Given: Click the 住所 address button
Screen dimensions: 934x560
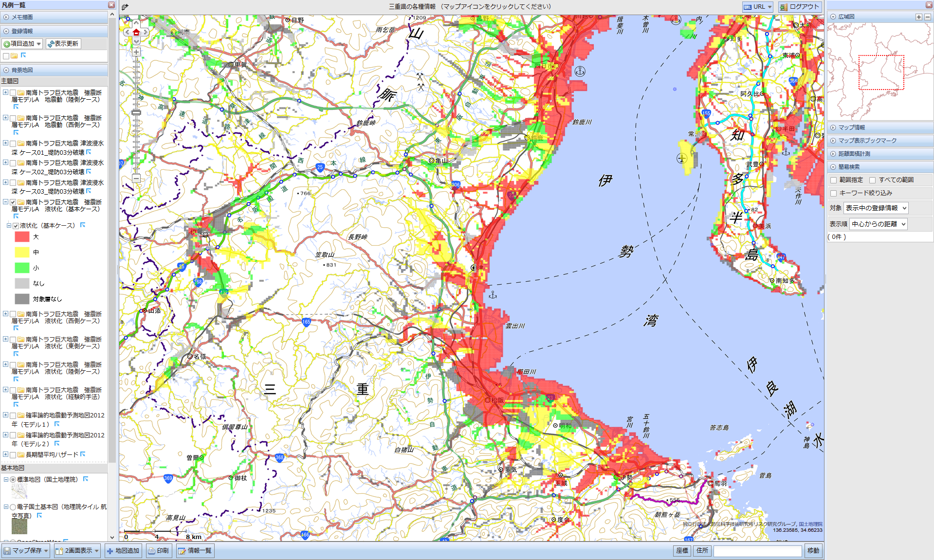Looking at the screenshot, I should pyautogui.click(x=702, y=551).
